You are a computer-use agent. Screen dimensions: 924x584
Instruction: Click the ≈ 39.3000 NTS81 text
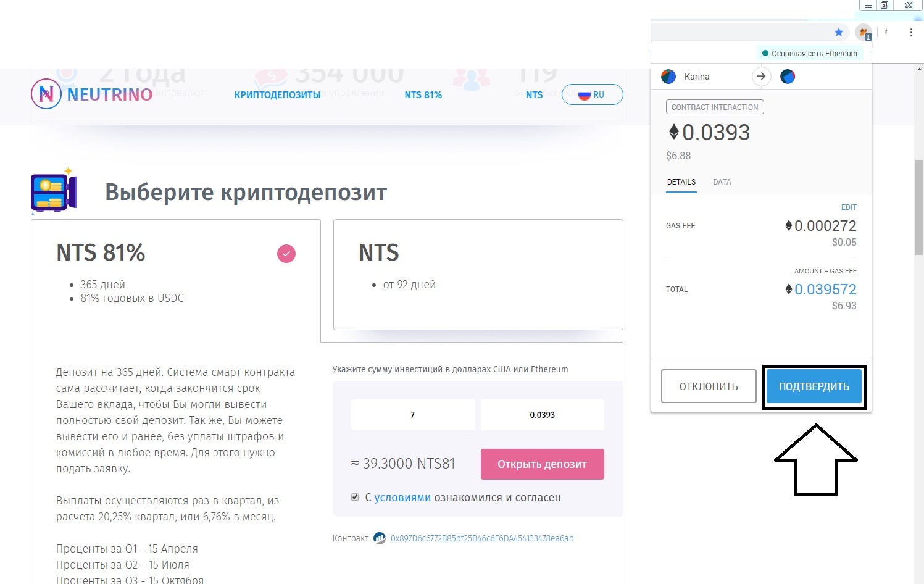click(x=403, y=464)
